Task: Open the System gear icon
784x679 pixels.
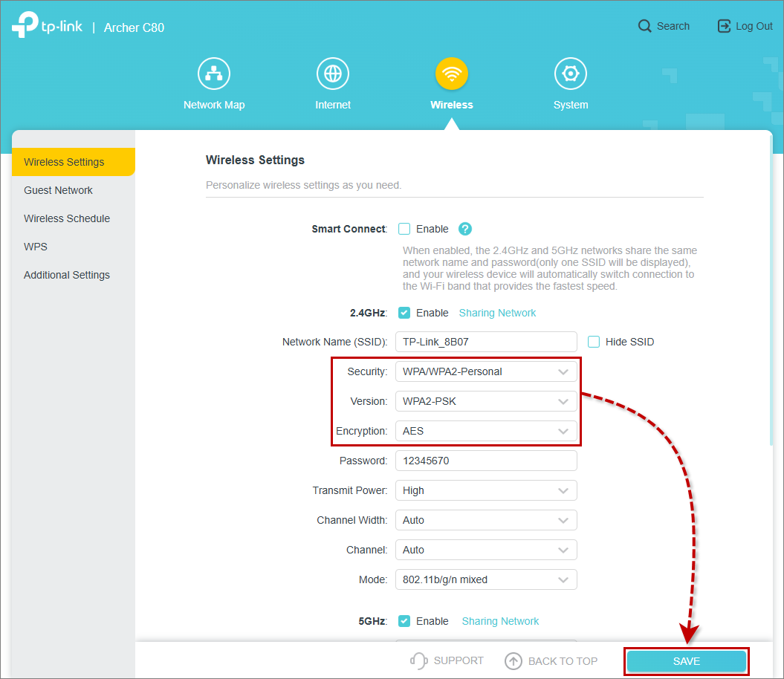Action: pos(571,74)
